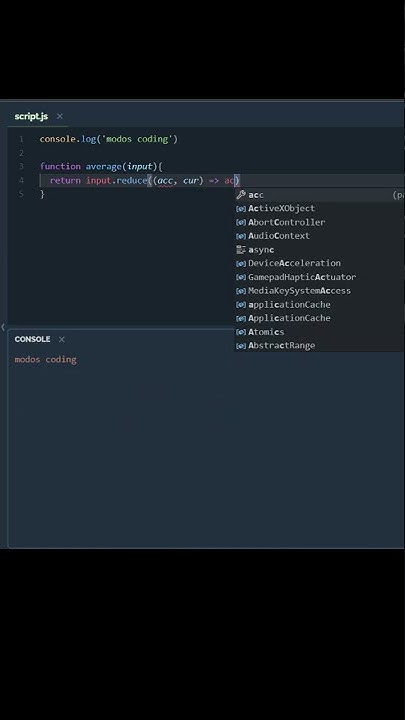Choose the GamepadHapticActuator suggestion

(x=320, y=277)
